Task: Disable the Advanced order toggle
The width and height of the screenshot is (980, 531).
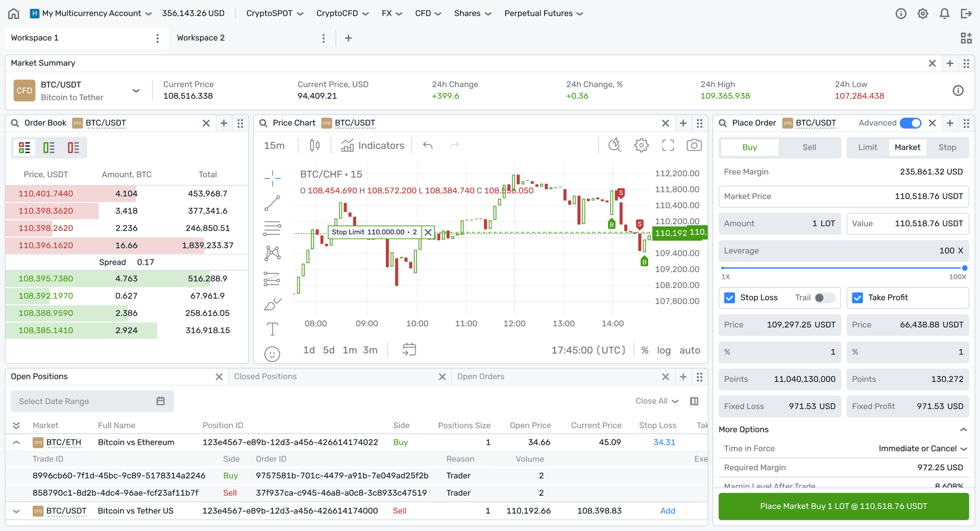Action: [x=911, y=123]
